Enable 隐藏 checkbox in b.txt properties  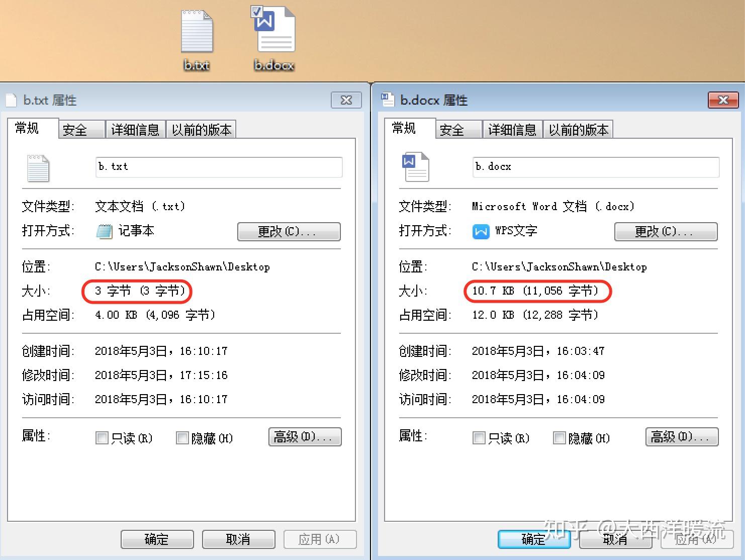[x=182, y=438]
